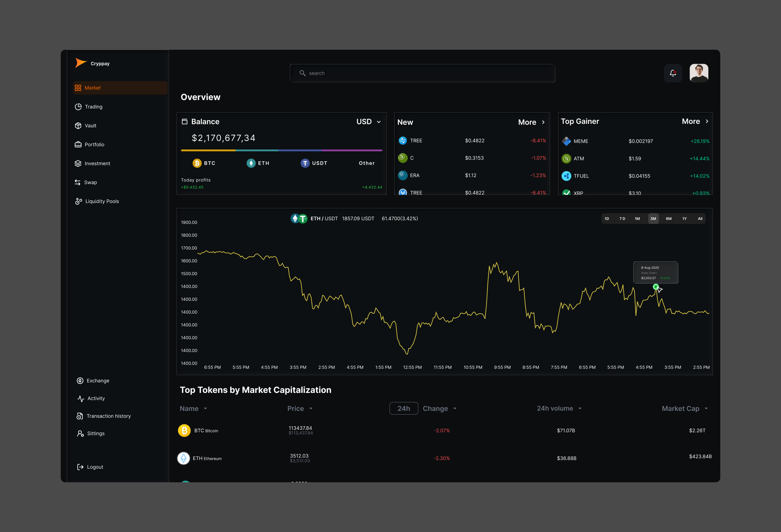Open the Market section in the sidebar
The image size is (781, 532).
(x=93, y=88)
